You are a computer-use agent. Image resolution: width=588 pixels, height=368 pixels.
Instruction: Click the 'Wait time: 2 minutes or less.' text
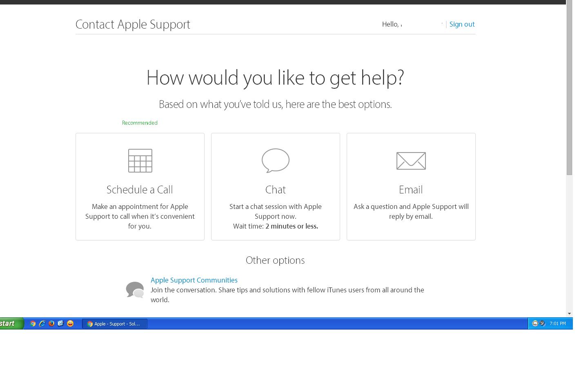(276, 226)
